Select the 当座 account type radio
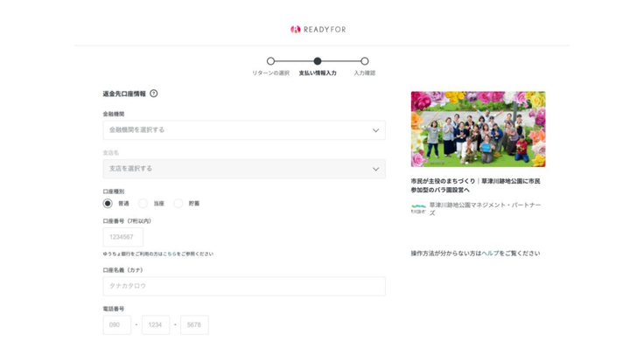 (x=143, y=203)
